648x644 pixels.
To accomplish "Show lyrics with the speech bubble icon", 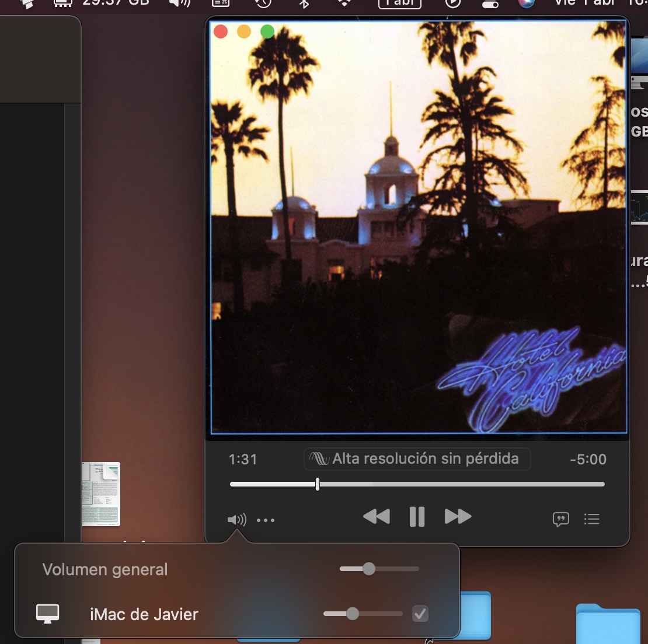I will pyautogui.click(x=561, y=519).
